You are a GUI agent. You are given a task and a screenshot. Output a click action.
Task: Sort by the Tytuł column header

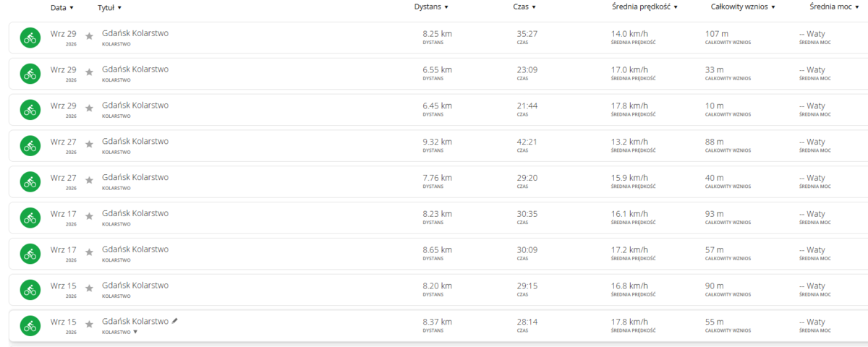coord(109,7)
